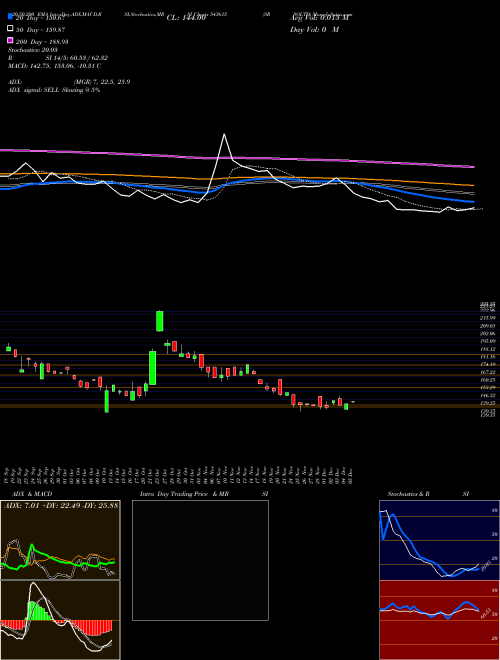Select the 50 Day - 159.87 label
The image size is (500, 660).
pos(41,29)
